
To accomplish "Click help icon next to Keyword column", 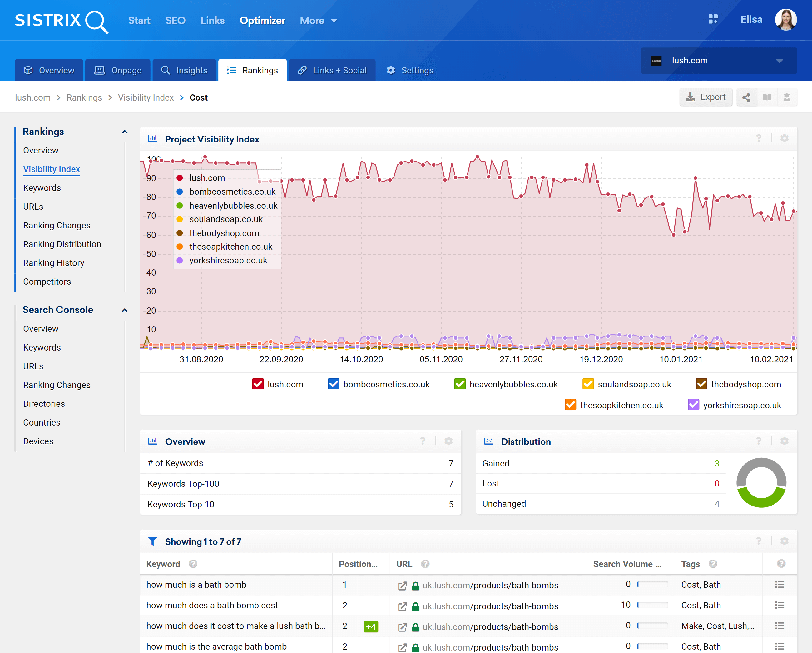I will coord(193,564).
